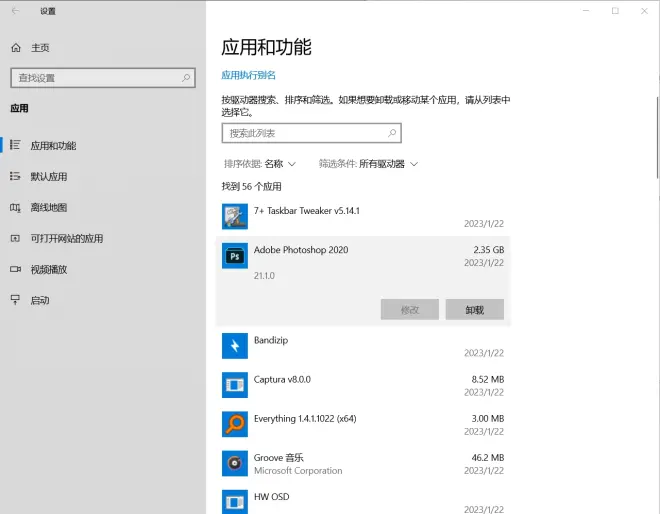Focus the 查找设置 search field

[103, 78]
